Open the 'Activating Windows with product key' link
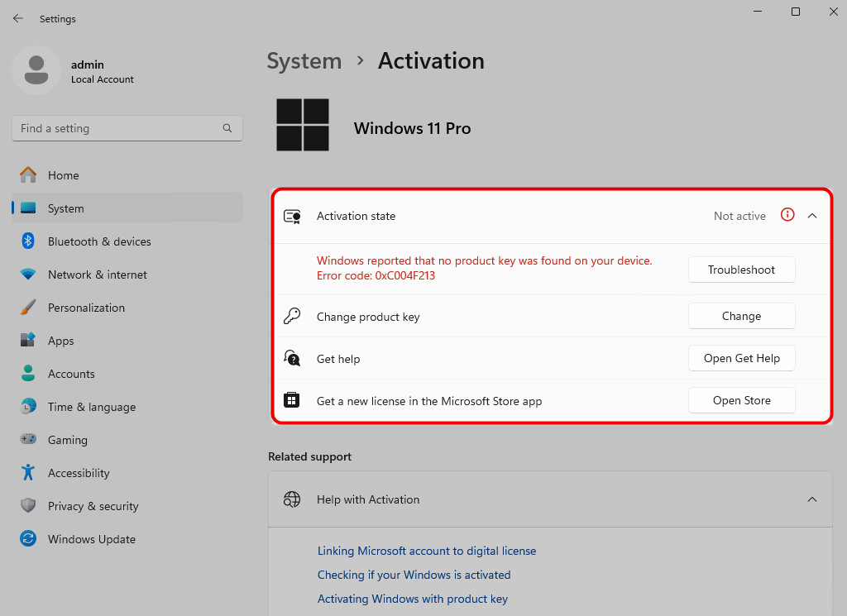This screenshot has height=616, width=847. coord(413,599)
